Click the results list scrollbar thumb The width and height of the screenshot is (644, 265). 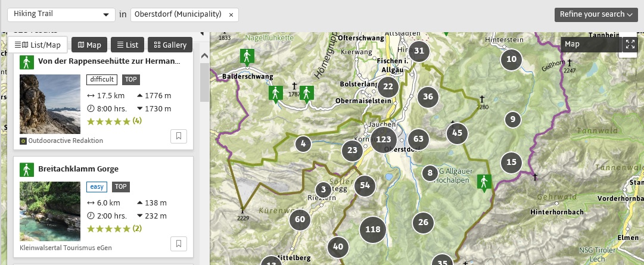click(204, 82)
